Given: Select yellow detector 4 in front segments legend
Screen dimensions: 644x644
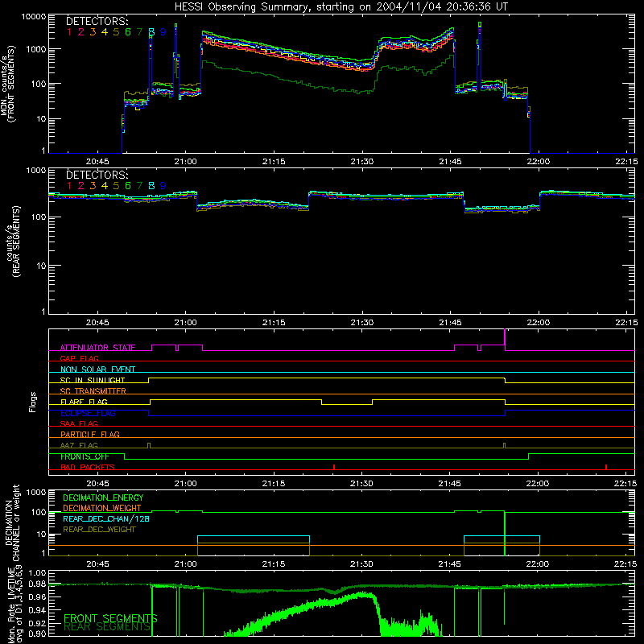Looking at the screenshot, I should [105, 32].
